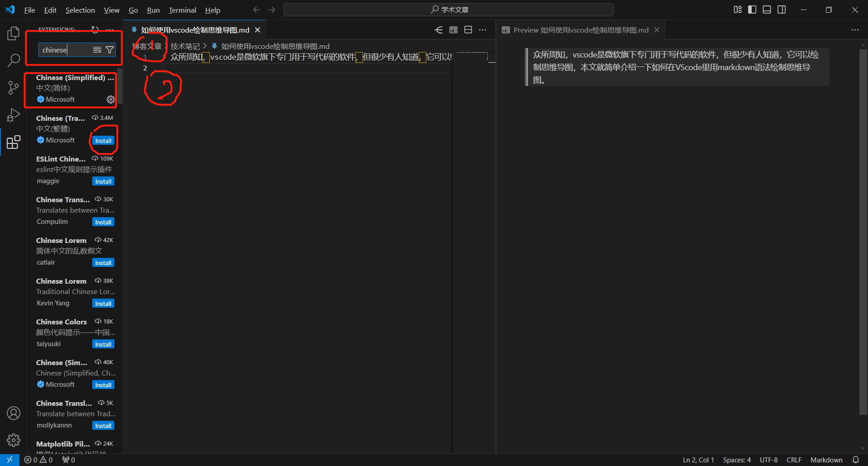Open the File menu

[x=30, y=10]
